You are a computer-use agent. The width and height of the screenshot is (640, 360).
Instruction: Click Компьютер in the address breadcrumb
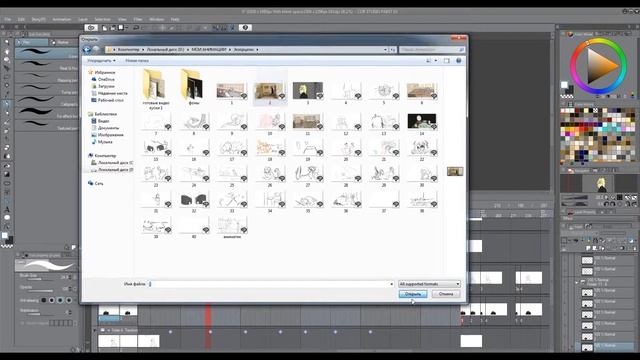(129, 49)
